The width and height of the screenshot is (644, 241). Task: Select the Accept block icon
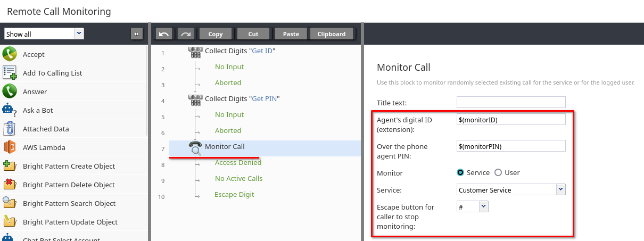[10, 54]
